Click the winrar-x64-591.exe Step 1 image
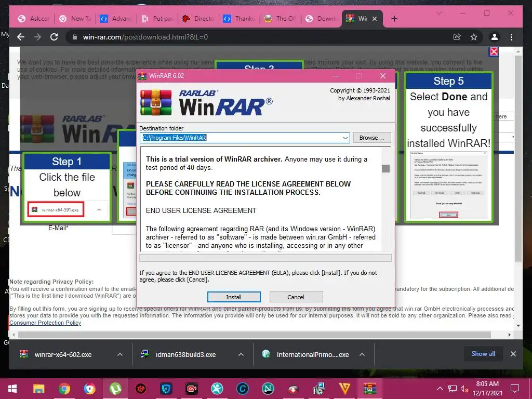 pyautogui.click(x=56, y=210)
